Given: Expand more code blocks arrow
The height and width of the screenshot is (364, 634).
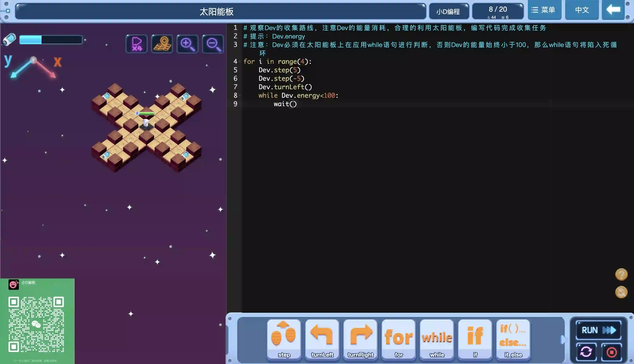Looking at the screenshot, I should tap(563, 339).
